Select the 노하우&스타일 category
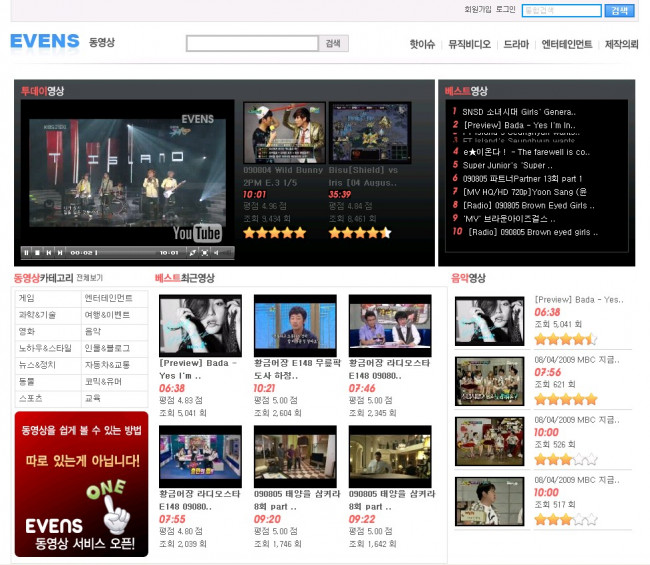This screenshot has width=650, height=565. [x=45, y=348]
